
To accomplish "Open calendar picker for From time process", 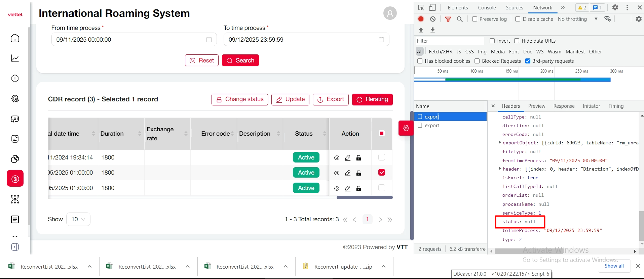I will (x=209, y=40).
